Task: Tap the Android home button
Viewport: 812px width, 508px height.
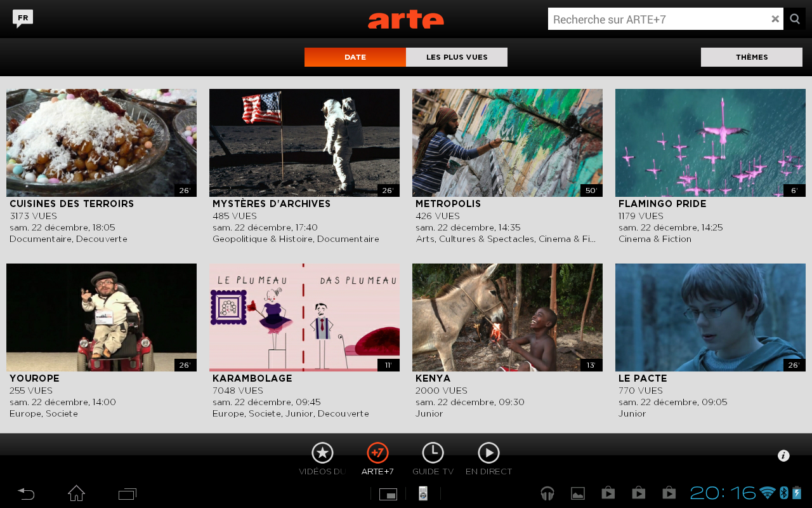Action: (x=76, y=493)
